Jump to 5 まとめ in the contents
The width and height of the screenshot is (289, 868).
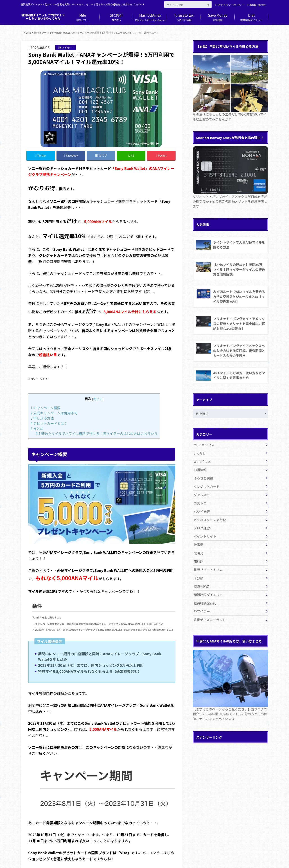(37, 429)
